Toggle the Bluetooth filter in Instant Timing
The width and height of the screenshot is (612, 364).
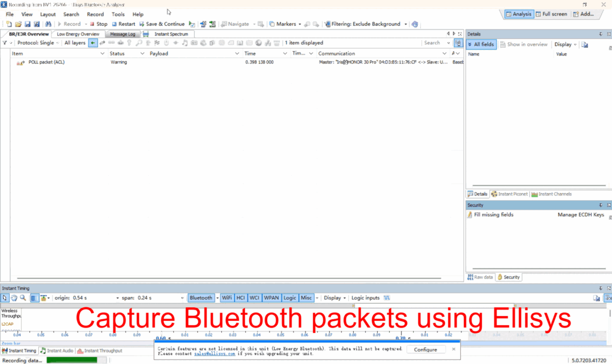click(x=201, y=298)
